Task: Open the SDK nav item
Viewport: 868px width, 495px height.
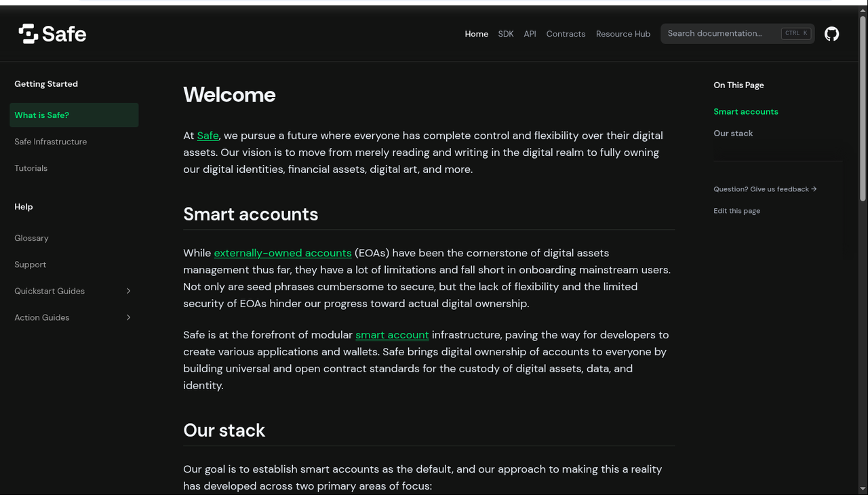Action: pyautogui.click(x=506, y=34)
